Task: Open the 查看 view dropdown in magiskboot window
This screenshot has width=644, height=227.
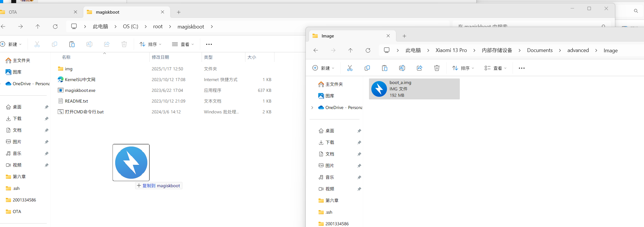Action: click(x=183, y=44)
